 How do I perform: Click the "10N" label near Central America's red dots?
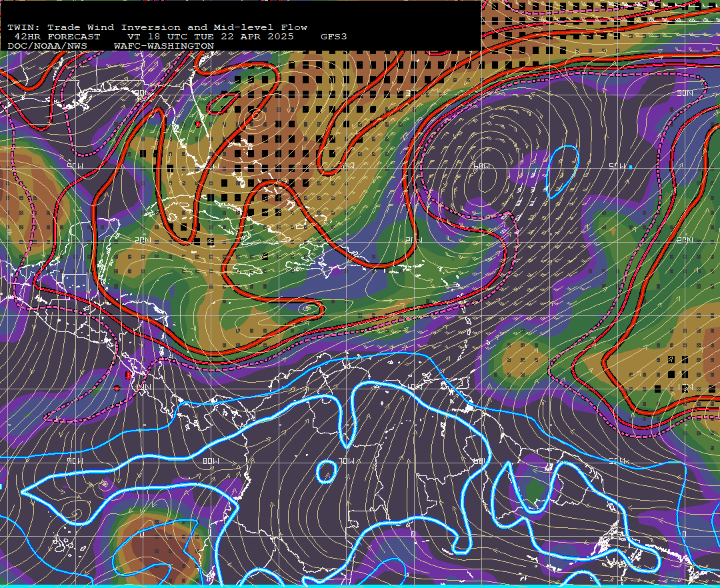tap(143, 387)
